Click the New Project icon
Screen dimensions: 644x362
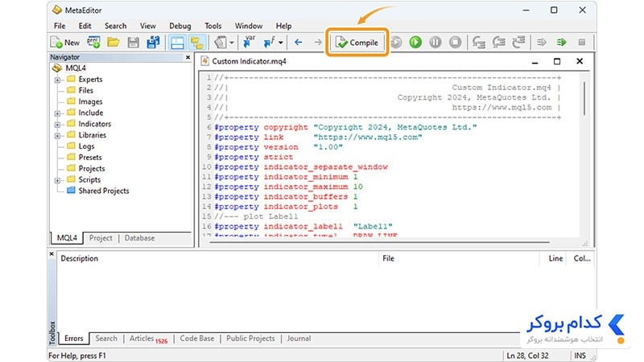point(93,42)
